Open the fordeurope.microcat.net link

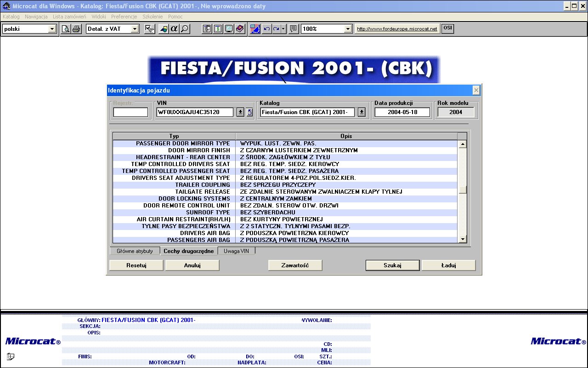click(397, 29)
